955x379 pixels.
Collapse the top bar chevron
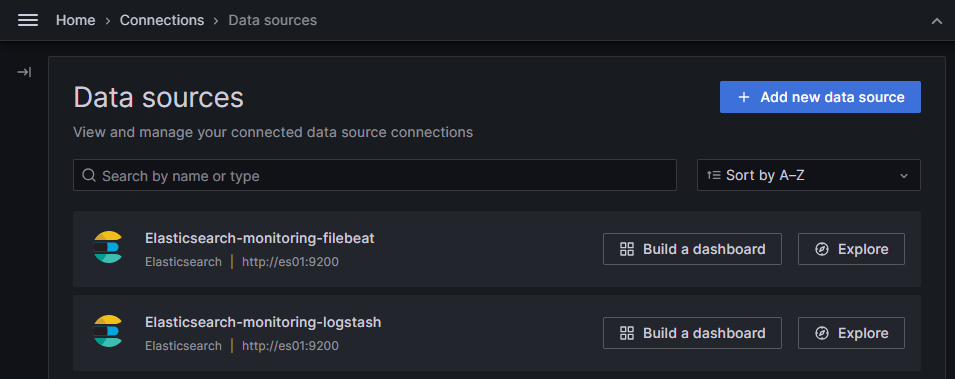[x=937, y=21]
